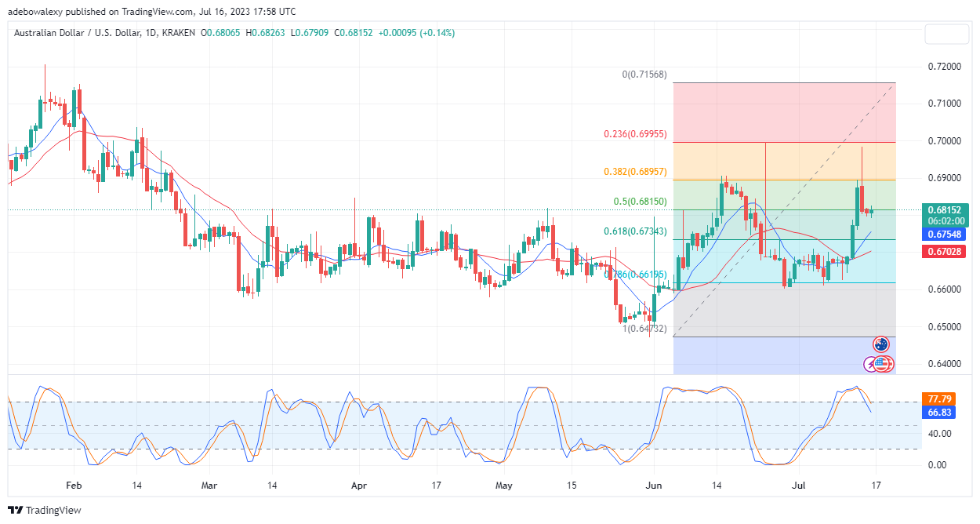
Task: Click the Fibonacci level label 0.5(0.68150)
Action: (x=641, y=202)
